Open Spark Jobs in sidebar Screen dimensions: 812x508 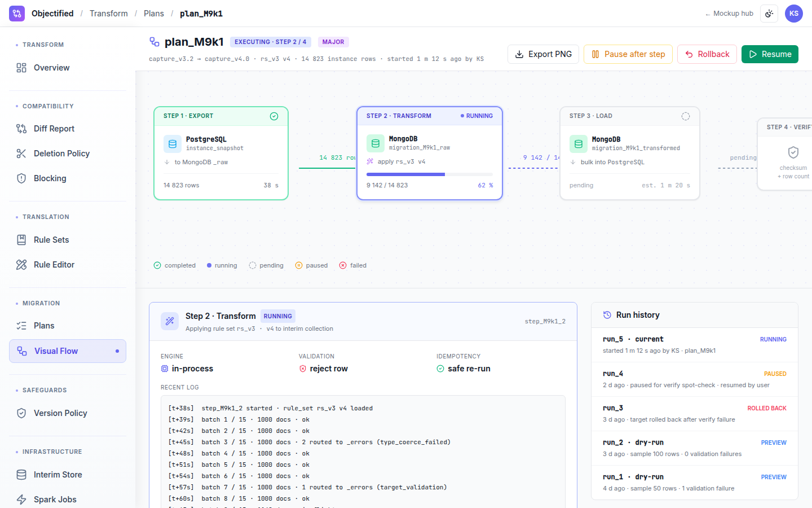pos(68,500)
